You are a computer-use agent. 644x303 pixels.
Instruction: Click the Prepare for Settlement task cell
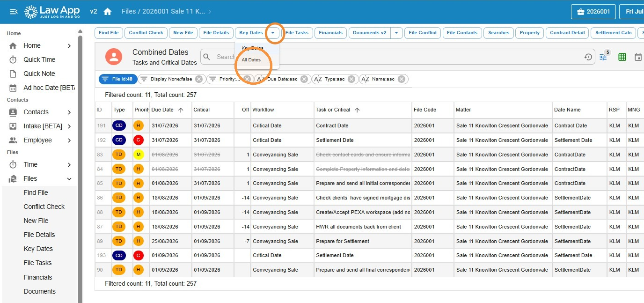[363, 241]
